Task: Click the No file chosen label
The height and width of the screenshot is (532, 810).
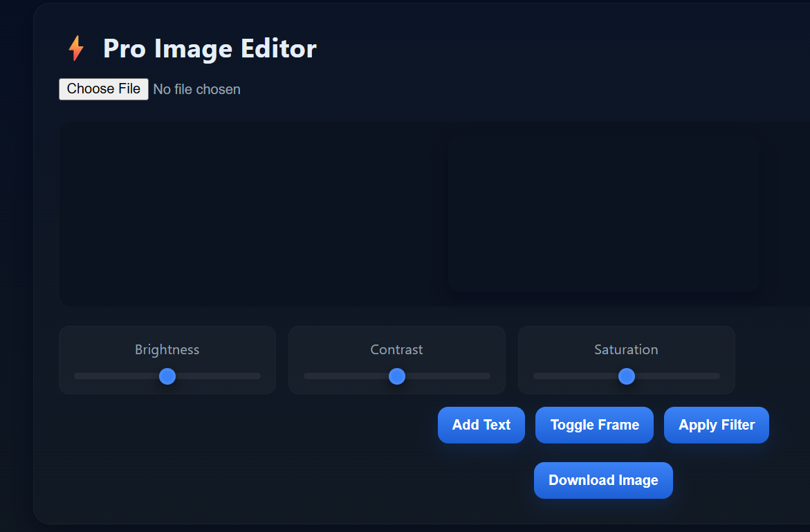Action: pyautogui.click(x=197, y=89)
